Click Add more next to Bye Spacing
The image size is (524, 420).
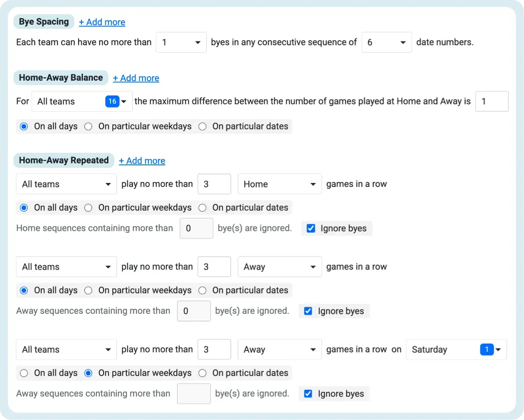102,22
